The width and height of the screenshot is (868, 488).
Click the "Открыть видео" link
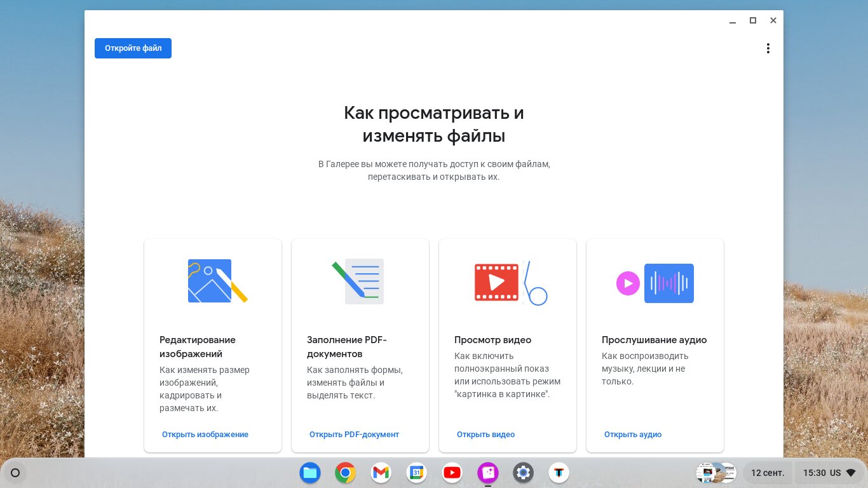485,435
